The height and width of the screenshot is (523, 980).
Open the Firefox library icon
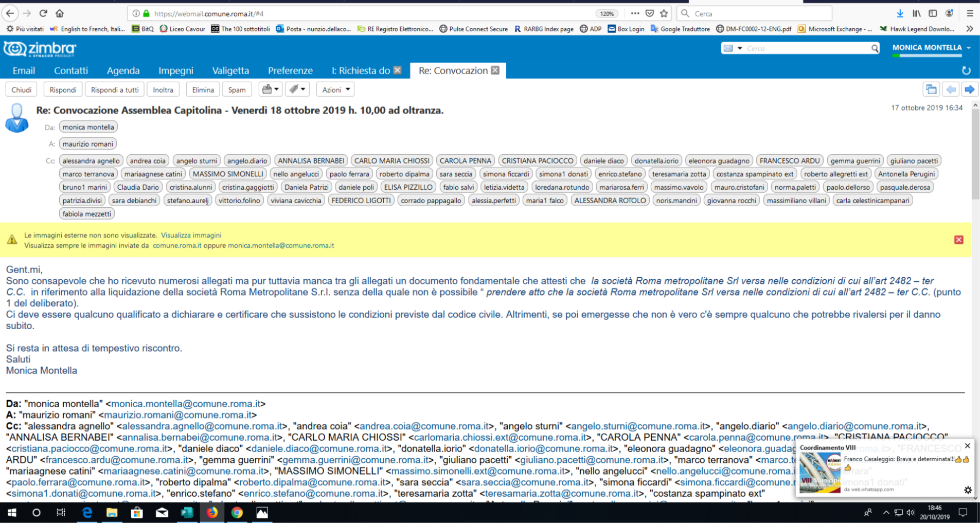coord(916,13)
